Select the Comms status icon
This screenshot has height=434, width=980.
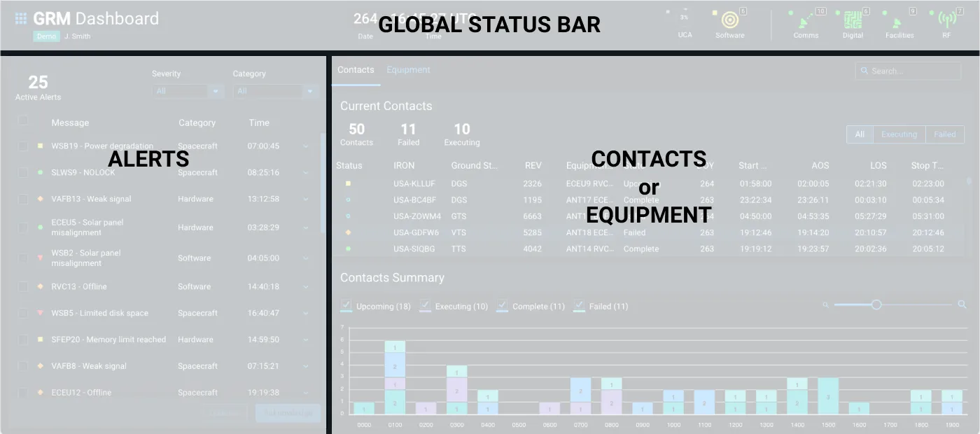coord(806,21)
